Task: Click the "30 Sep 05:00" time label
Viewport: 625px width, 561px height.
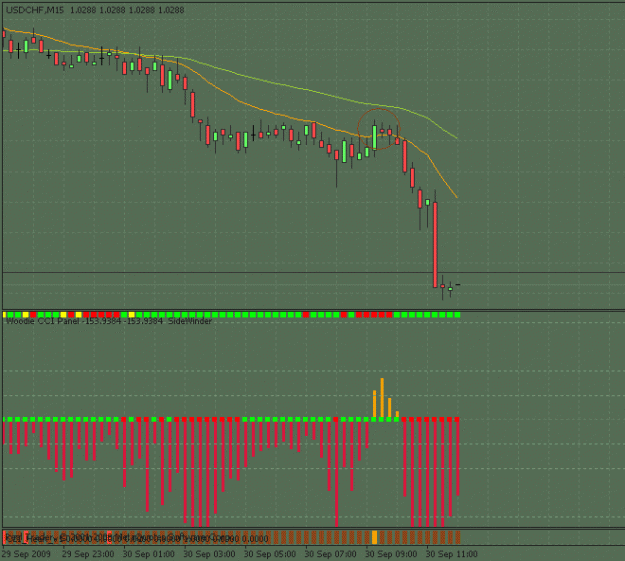Action: click(270, 554)
